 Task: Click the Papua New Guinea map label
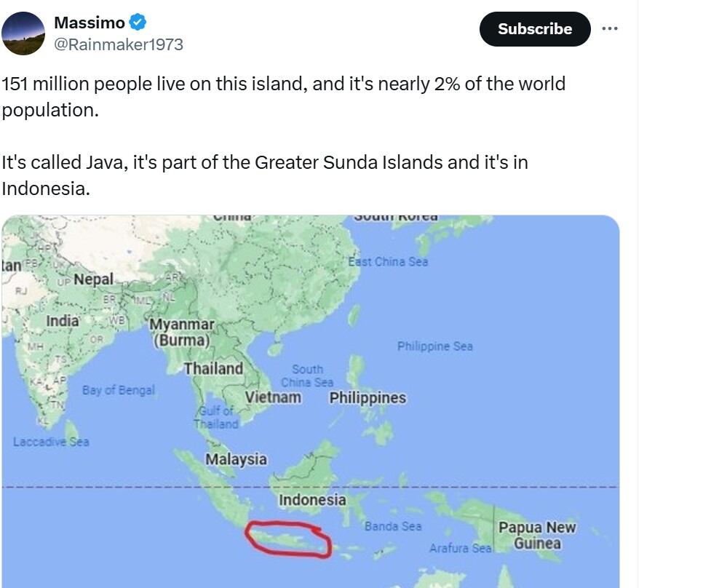tap(536, 535)
